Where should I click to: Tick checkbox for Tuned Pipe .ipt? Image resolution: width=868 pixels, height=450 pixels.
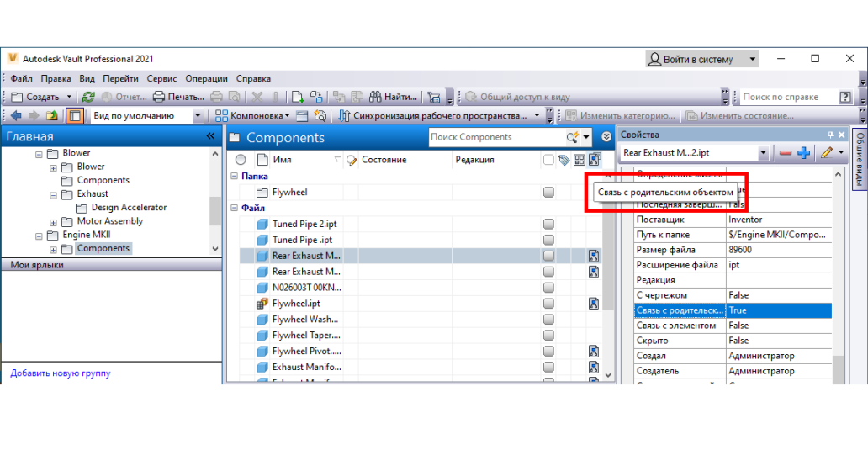tap(548, 240)
